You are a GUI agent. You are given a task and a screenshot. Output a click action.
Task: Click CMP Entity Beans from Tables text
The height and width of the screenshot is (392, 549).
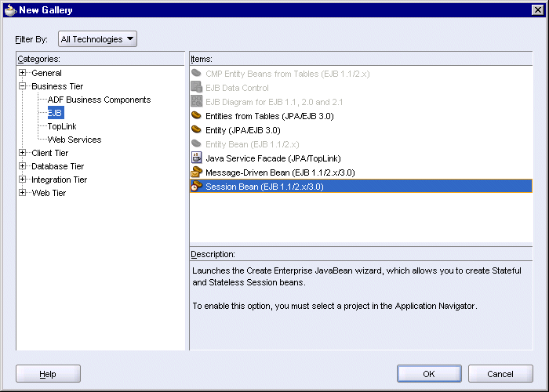(x=288, y=74)
